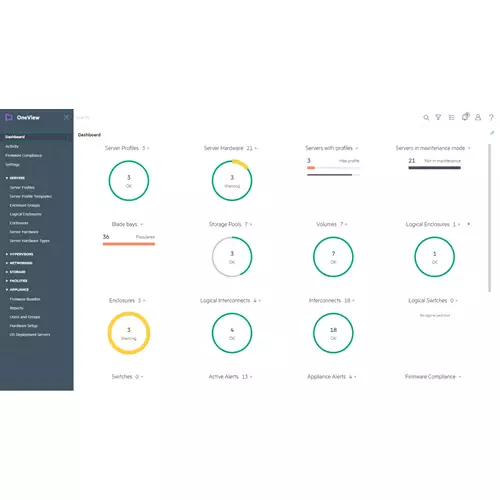Viewport: 500px width, 500px height.
Task: Open the notifications icon with badge
Action: coord(465,117)
